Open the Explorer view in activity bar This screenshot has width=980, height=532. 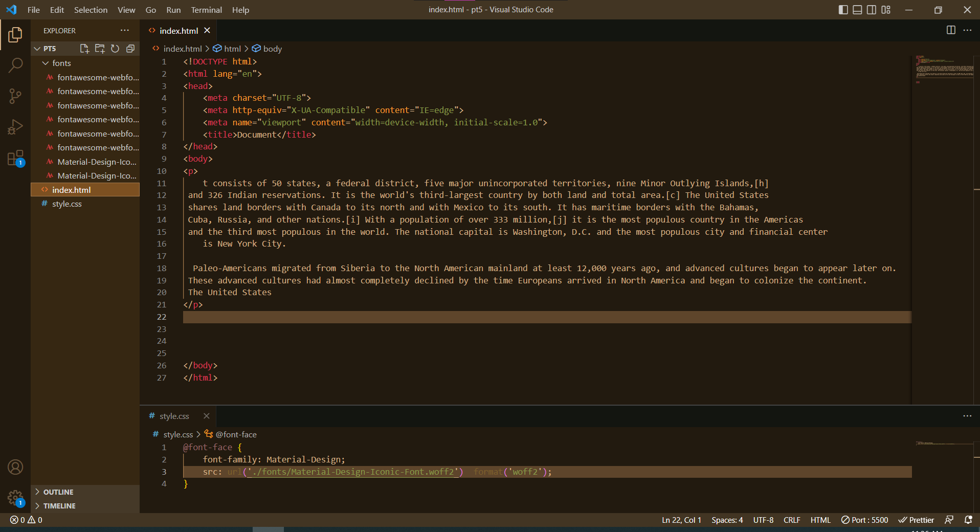pos(15,35)
